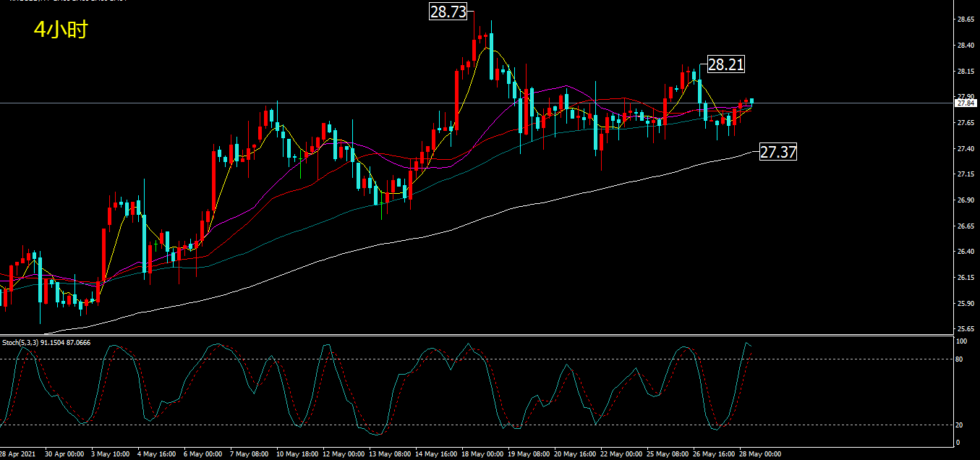The height and width of the screenshot is (460, 980).
Task: Select the 4 May 16:00 time label
Action: coord(156,454)
